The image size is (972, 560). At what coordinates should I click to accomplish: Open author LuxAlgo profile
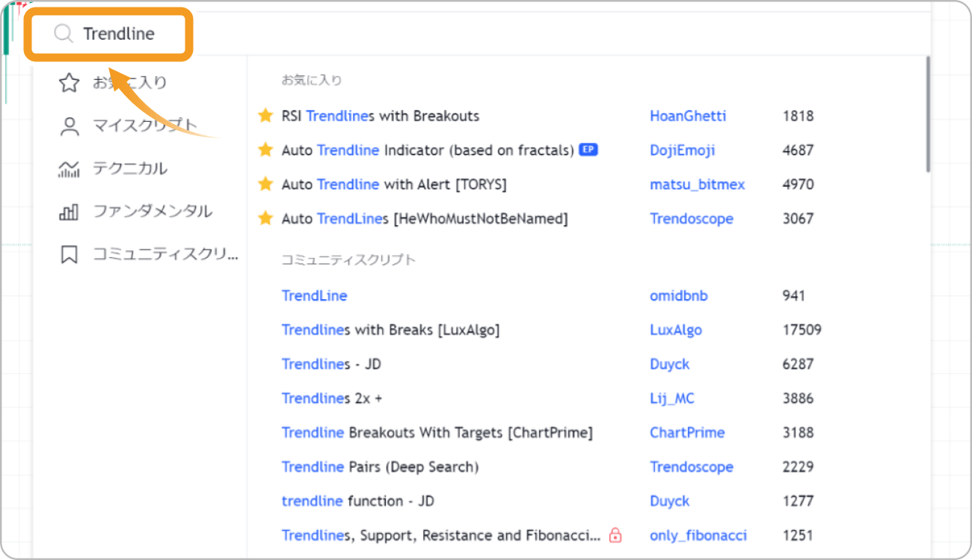pos(676,330)
